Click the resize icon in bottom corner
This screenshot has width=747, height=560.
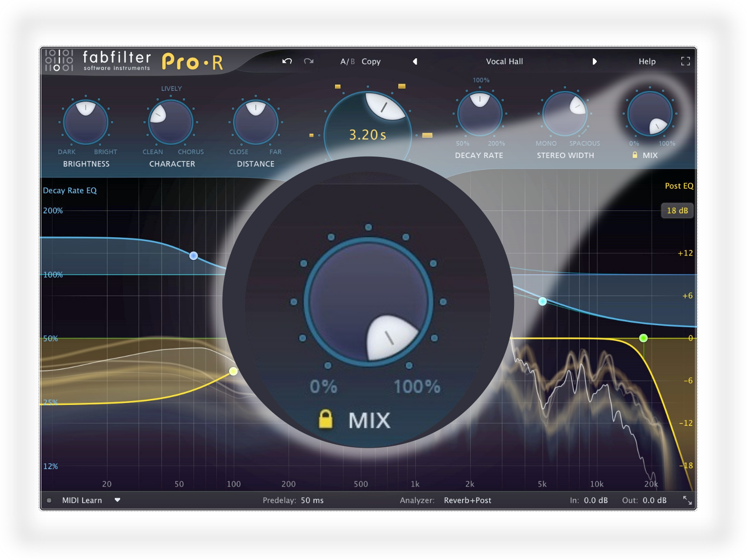[x=687, y=500]
